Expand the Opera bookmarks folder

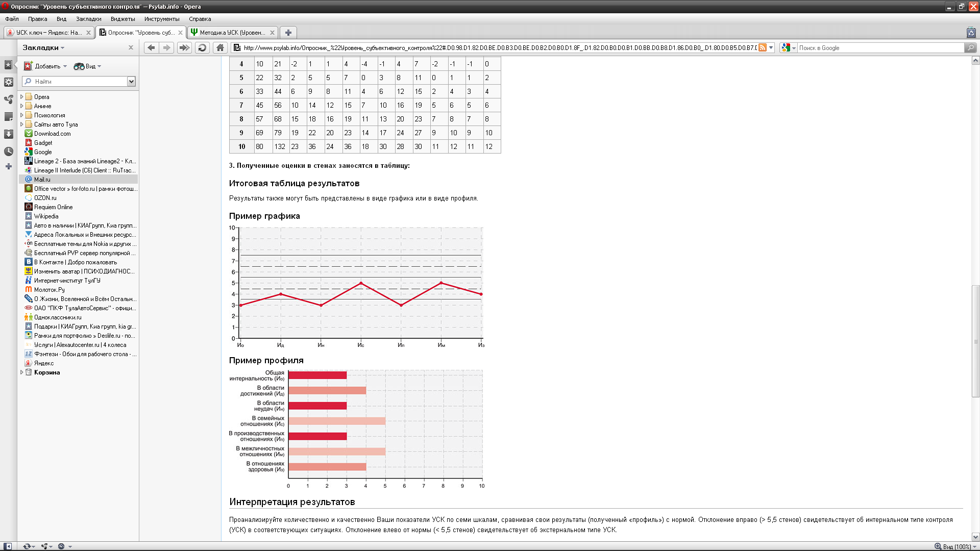(x=21, y=96)
